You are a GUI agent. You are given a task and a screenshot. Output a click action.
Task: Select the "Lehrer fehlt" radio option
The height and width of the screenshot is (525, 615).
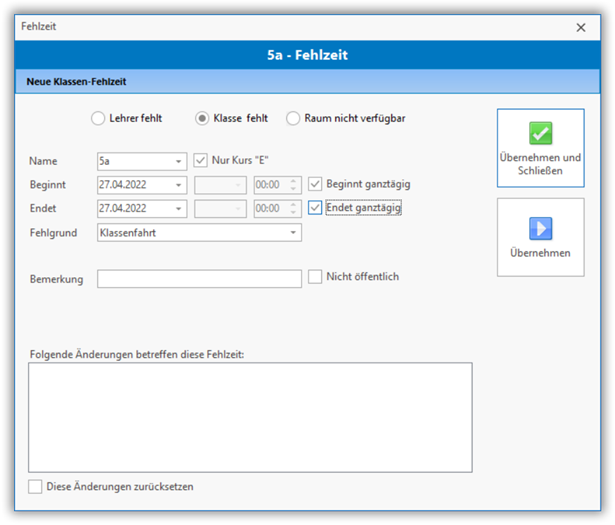coord(98,118)
